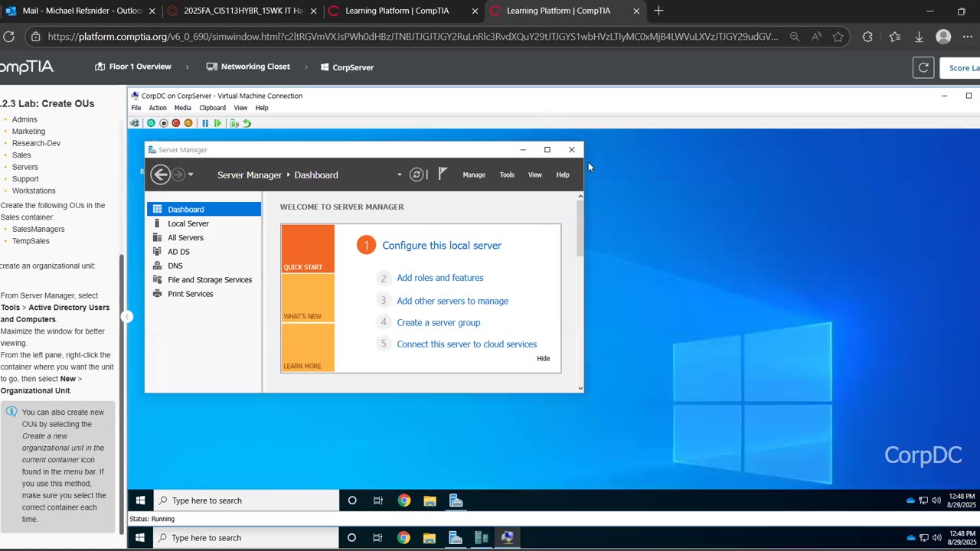
Task: Click the Networking Closet breadcrumb
Action: pyautogui.click(x=248, y=67)
